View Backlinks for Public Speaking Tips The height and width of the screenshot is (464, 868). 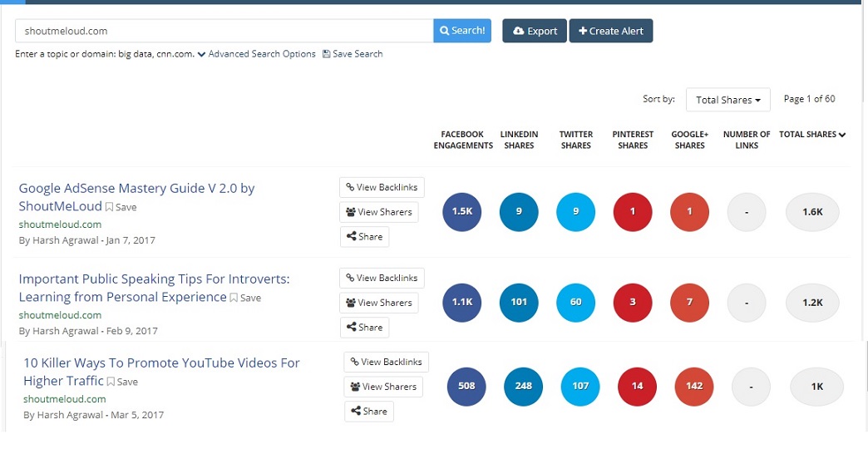click(x=382, y=278)
